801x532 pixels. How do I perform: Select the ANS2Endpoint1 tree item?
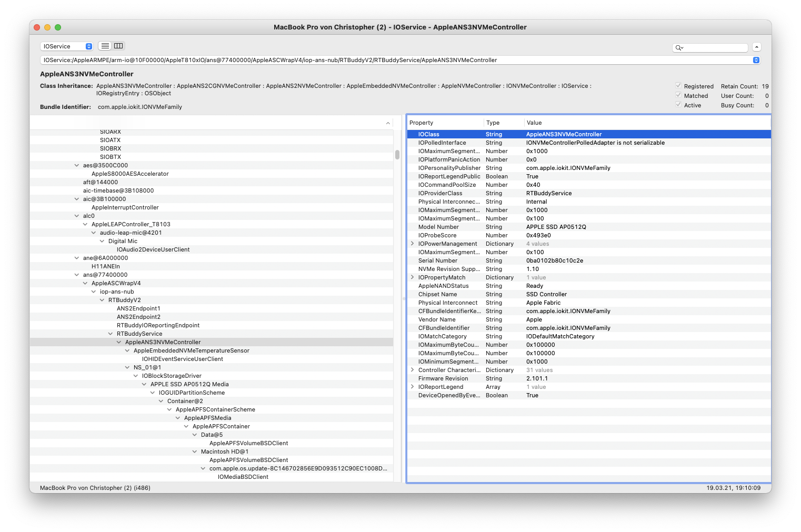click(138, 308)
